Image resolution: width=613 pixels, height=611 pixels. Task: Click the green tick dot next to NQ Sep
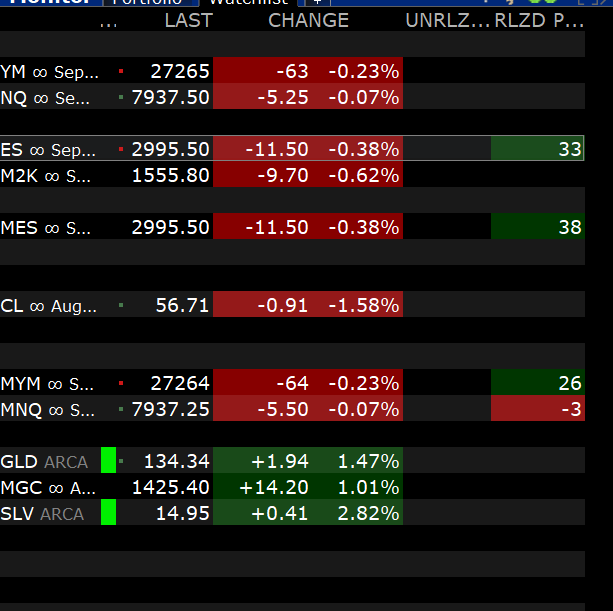pos(121,97)
